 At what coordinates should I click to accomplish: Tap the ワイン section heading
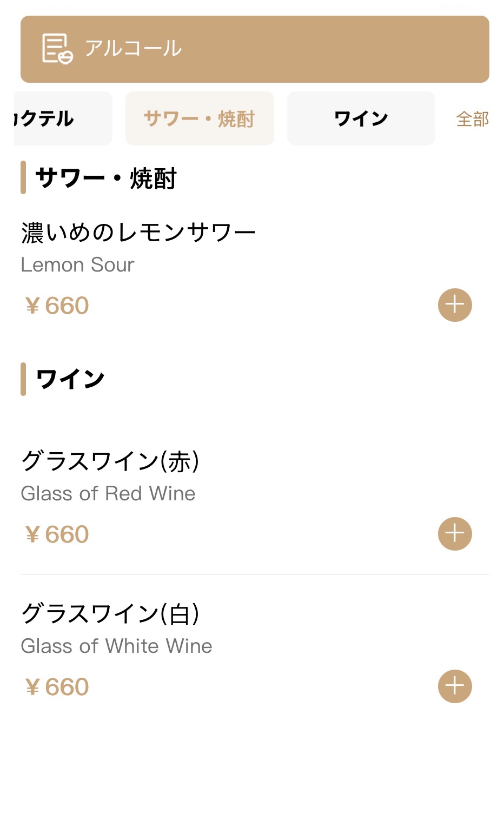click(x=70, y=379)
